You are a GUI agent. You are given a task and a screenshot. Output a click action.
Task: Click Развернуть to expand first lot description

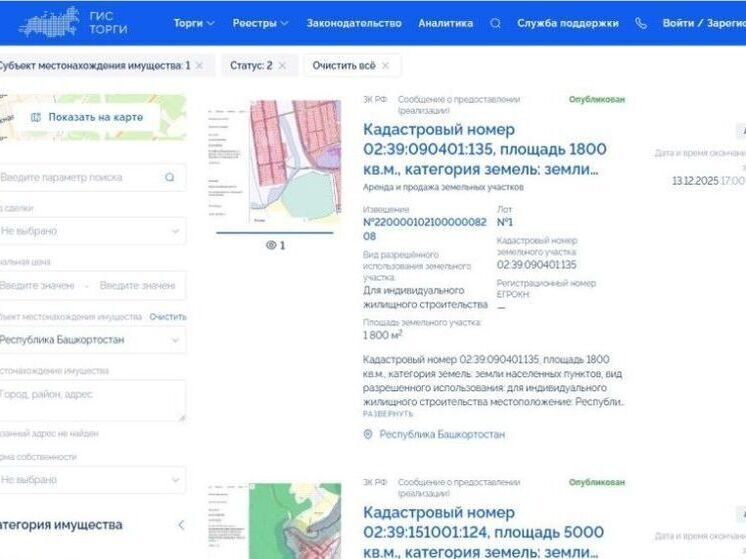[x=388, y=414]
